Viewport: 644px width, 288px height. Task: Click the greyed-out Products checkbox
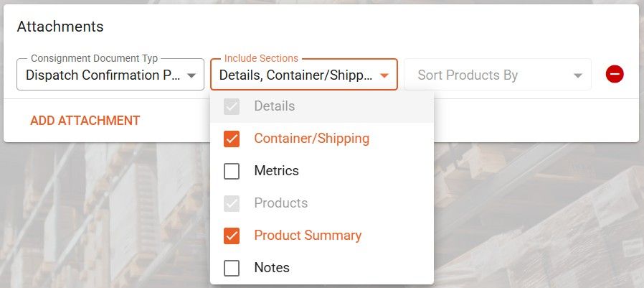(232, 203)
